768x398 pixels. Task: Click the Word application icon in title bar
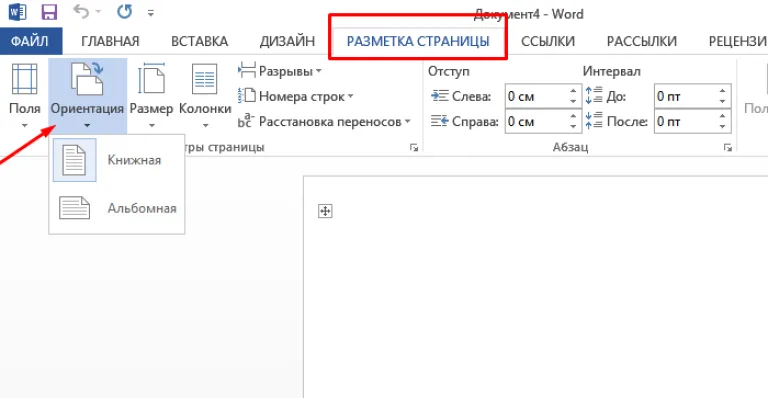[17, 12]
